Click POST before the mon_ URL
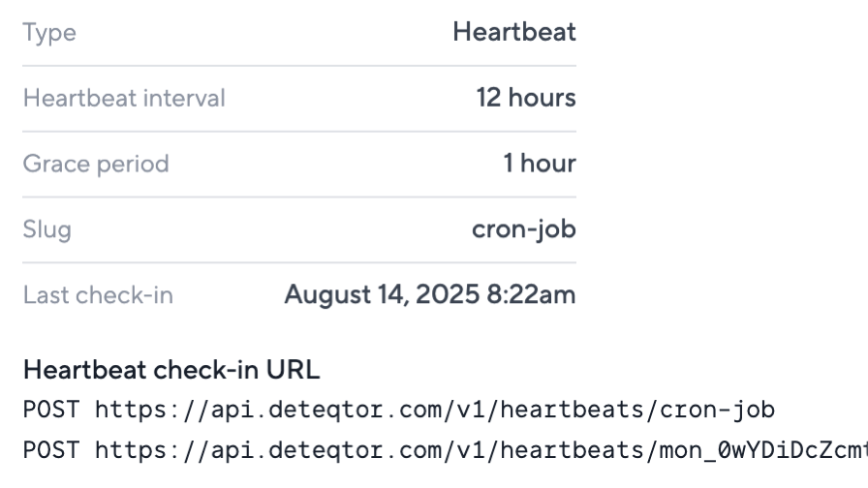The width and height of the screenshot is (868, 488). click(x=51, y=450)
